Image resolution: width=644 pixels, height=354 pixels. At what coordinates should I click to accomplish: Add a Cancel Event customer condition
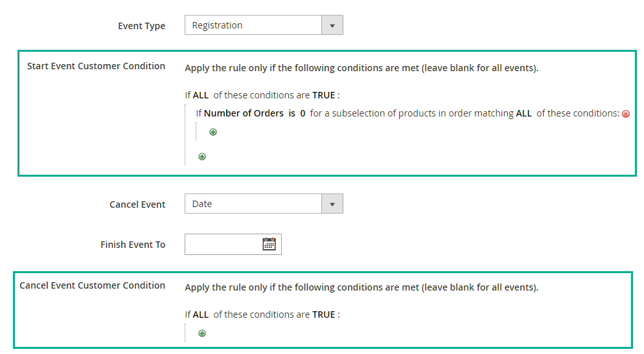pos(202,333)
